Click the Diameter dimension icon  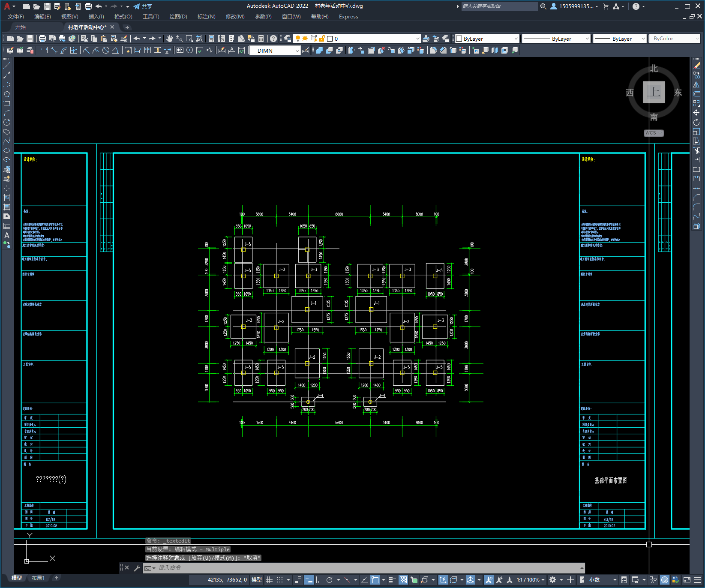pyautogui.click(x=105, y=51)
